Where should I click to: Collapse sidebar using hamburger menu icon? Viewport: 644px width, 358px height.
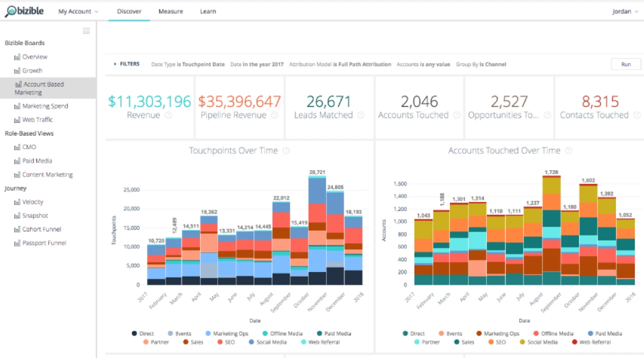pos(86,31)
